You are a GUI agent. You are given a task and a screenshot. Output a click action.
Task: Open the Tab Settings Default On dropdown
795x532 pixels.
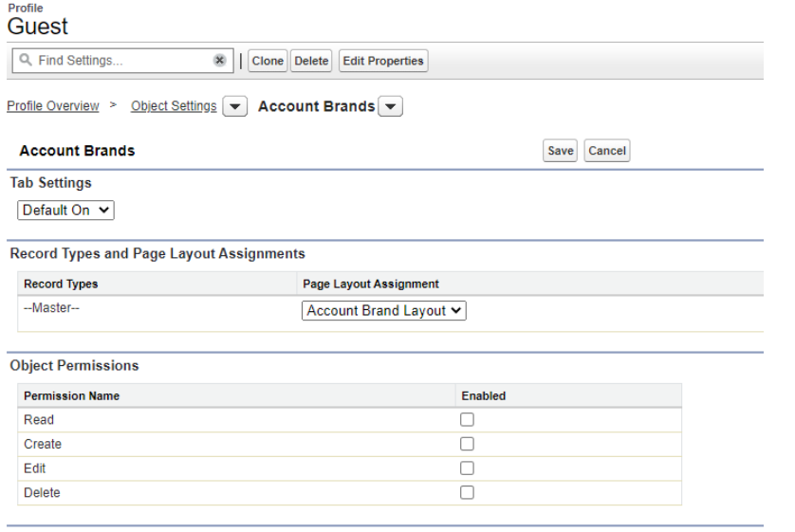(x=65, y=211)
